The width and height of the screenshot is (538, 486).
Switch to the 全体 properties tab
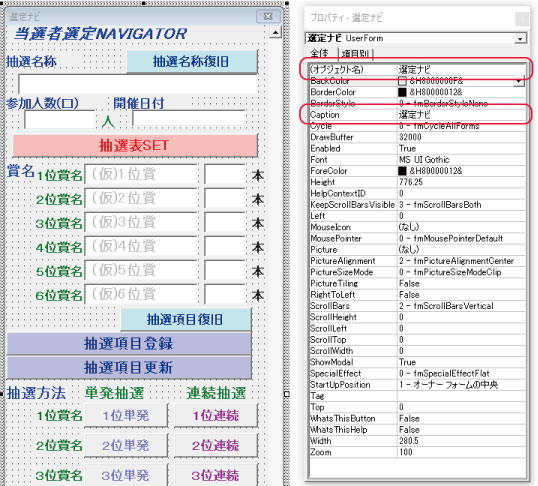click(x=320, y=53)
